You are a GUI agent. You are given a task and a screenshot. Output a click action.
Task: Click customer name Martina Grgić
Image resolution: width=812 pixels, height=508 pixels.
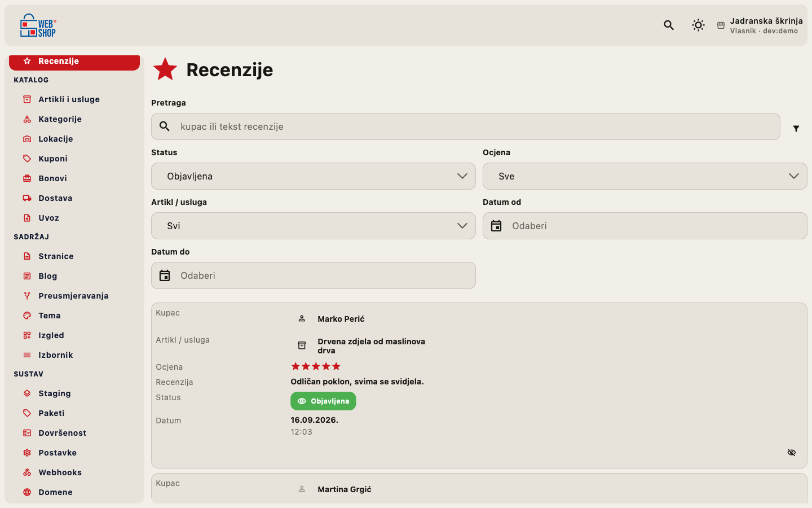345,489
